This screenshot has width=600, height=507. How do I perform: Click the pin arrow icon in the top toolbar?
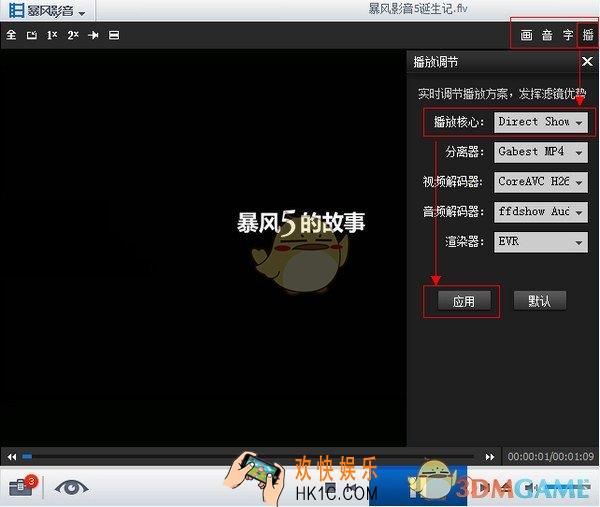click(93, 35)
